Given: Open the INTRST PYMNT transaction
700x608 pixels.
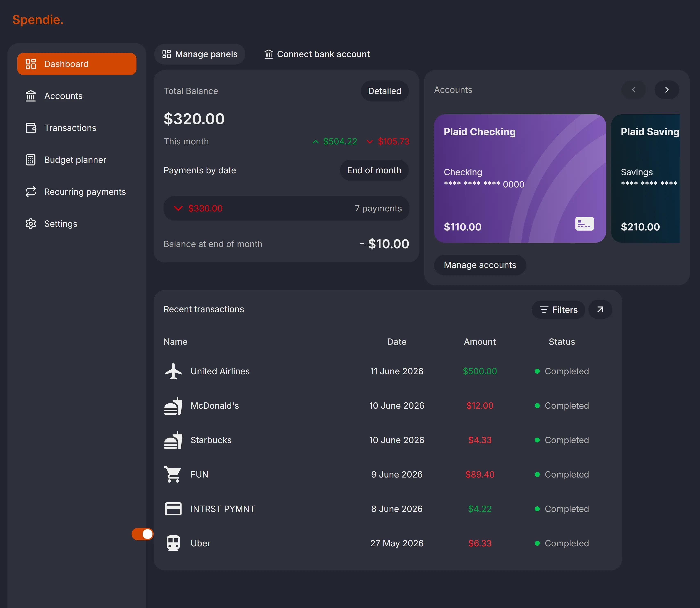Looking at the screenshot, I should pos(388,509).
